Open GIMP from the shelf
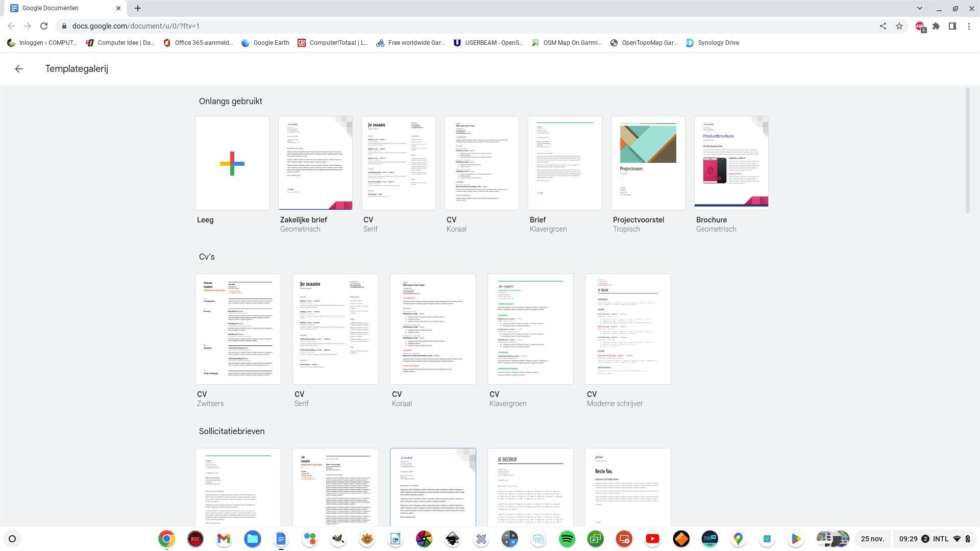This screenshot has width=980, height=551. click(x=338, y=539)
